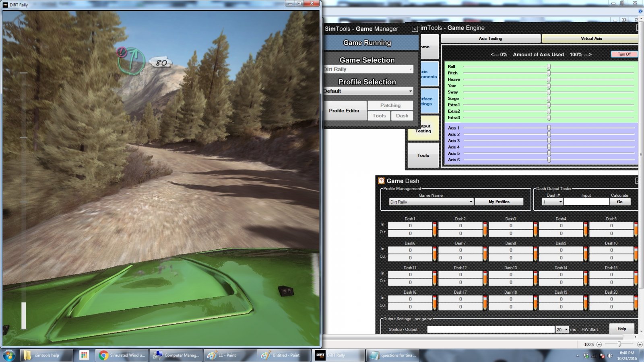The height and width of the screenshot is (362, 644).
Task: Toggle the Turn Off button in Game Engine
Action: [x=624, y=54]
